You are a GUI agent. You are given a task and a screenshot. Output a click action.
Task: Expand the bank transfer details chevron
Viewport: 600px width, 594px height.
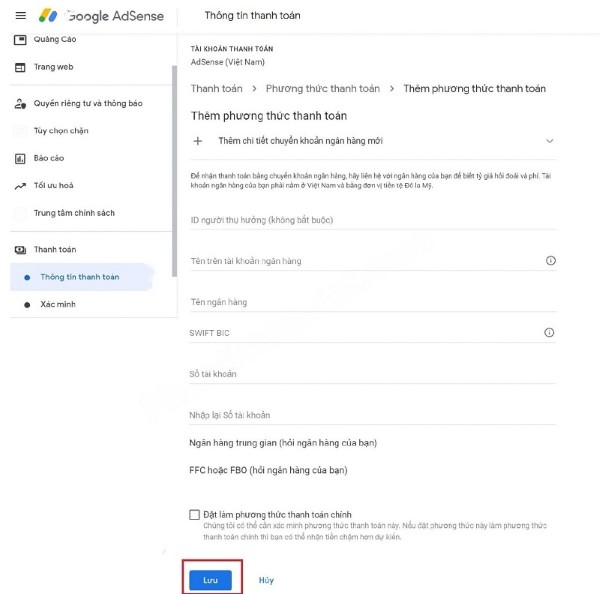coord(549,142)
